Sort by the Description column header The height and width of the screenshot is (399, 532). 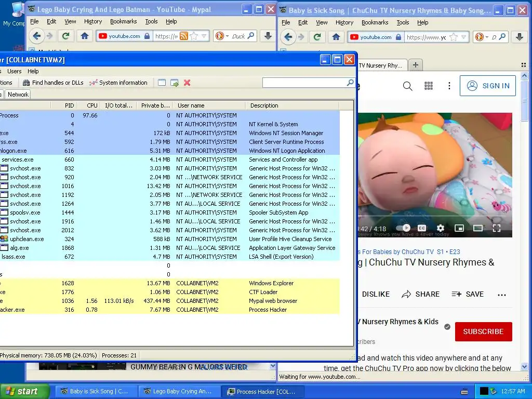[x=292, y=105]
